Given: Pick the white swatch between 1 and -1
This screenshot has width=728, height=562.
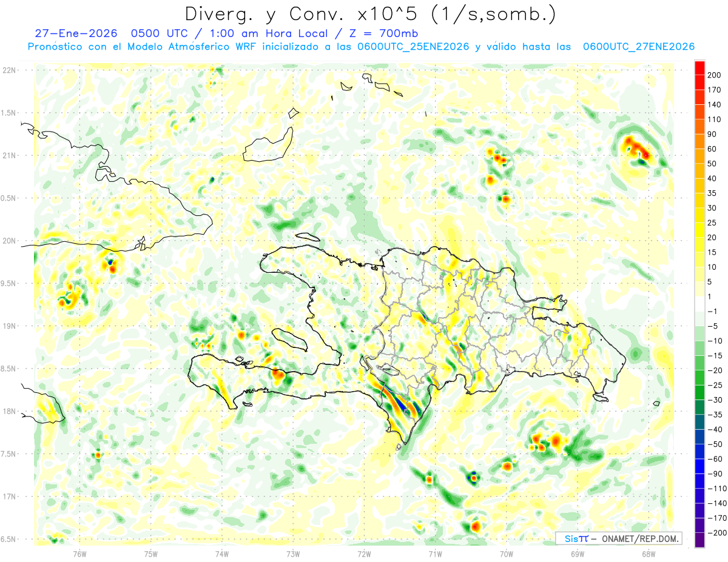Looking at the screenshot, I should point(699,304).
